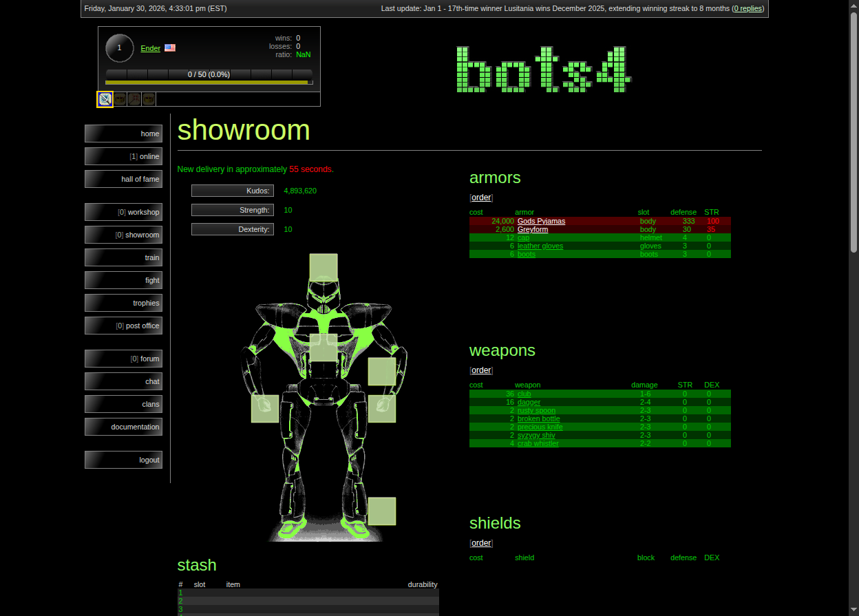Pick the dagger in the weapons list

pyautogui.click(x=529, y=402)
